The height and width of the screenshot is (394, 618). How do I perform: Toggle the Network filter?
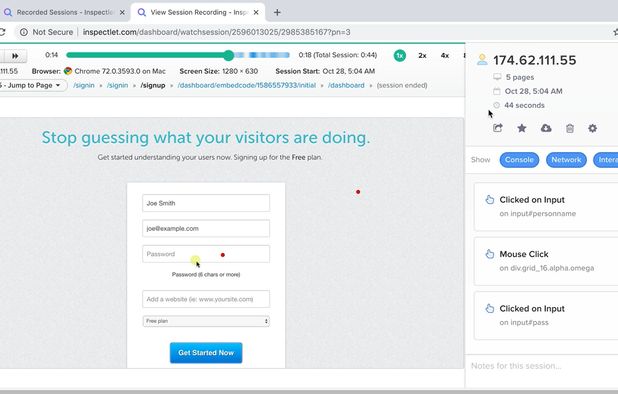566,160
